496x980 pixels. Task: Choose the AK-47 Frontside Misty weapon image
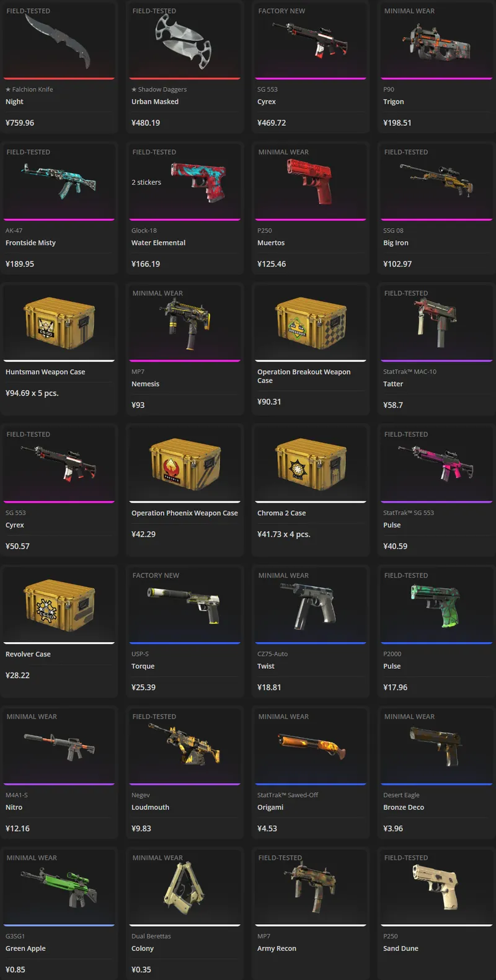pos(59,180)
